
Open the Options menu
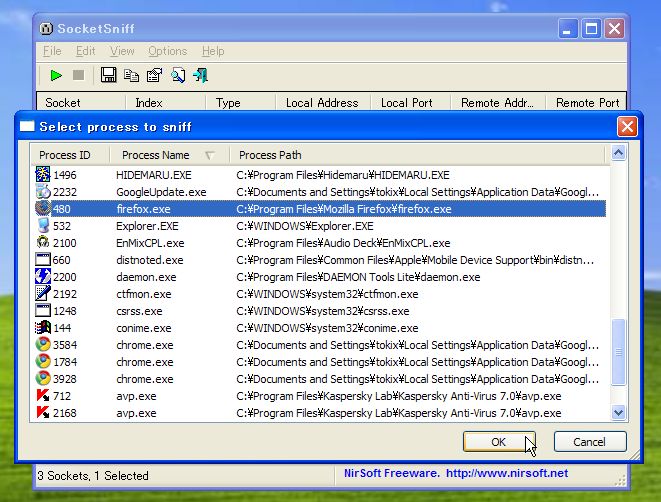(x=167, y=51)
